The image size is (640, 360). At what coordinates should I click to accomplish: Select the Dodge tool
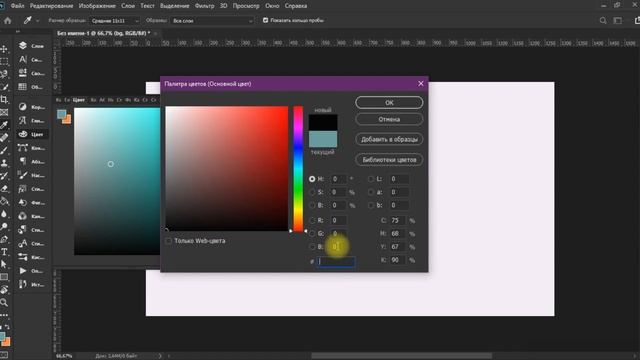point(4,227)
